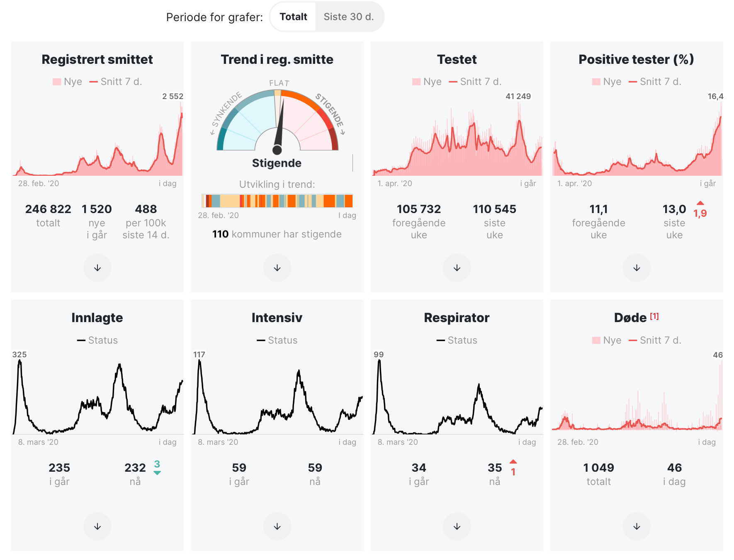Viewport: 734px width, 560px height.
Task: Select the Totalt period option
Action: click(293, 17)
